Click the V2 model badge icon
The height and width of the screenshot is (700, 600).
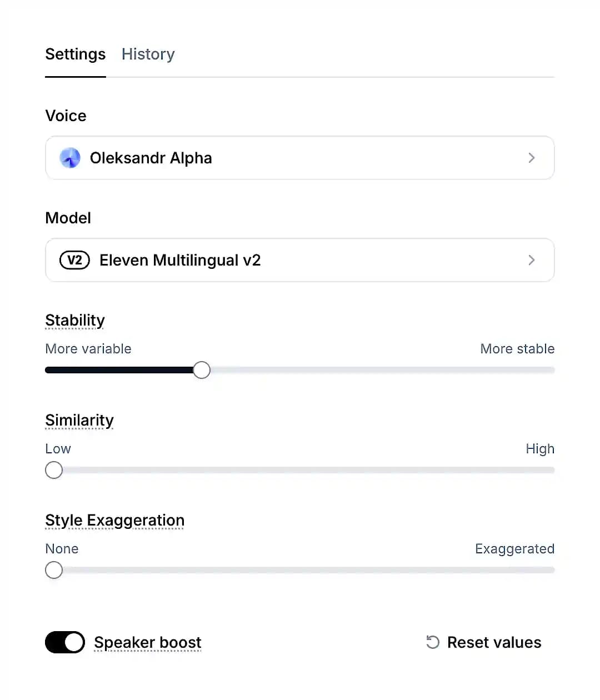point(74,260)
